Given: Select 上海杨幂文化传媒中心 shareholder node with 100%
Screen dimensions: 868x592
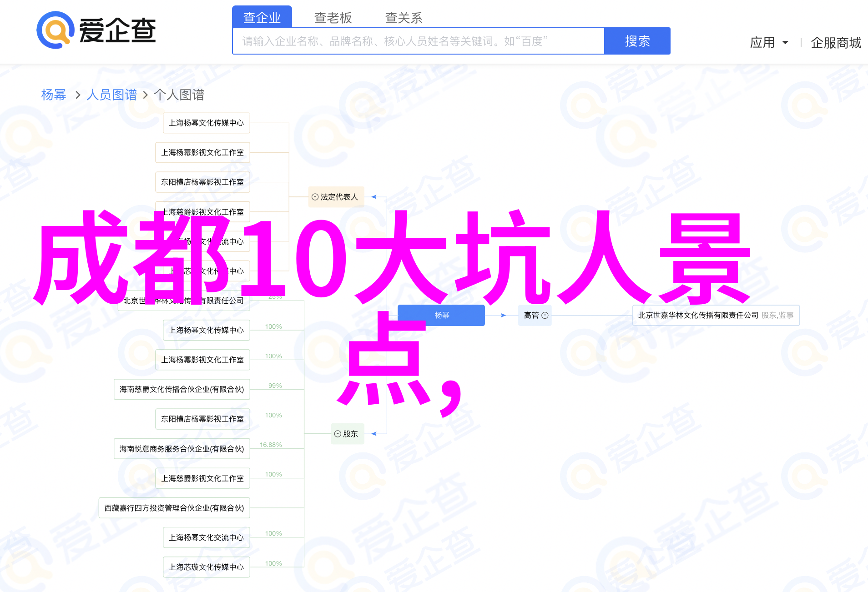Looking at the screenshot, I should pos(207,330).
